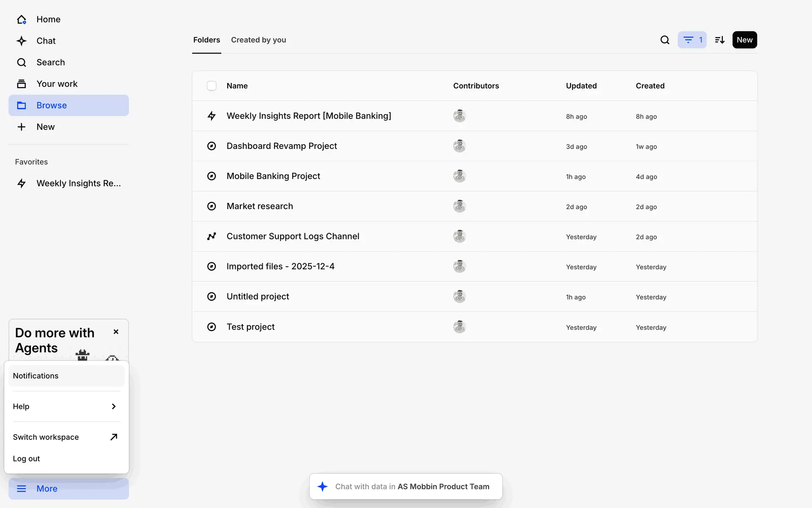The height and width of the screenshot is (508, 812).
Task: Check the select-all checkbox in table header
Action: tap(211, 86)
